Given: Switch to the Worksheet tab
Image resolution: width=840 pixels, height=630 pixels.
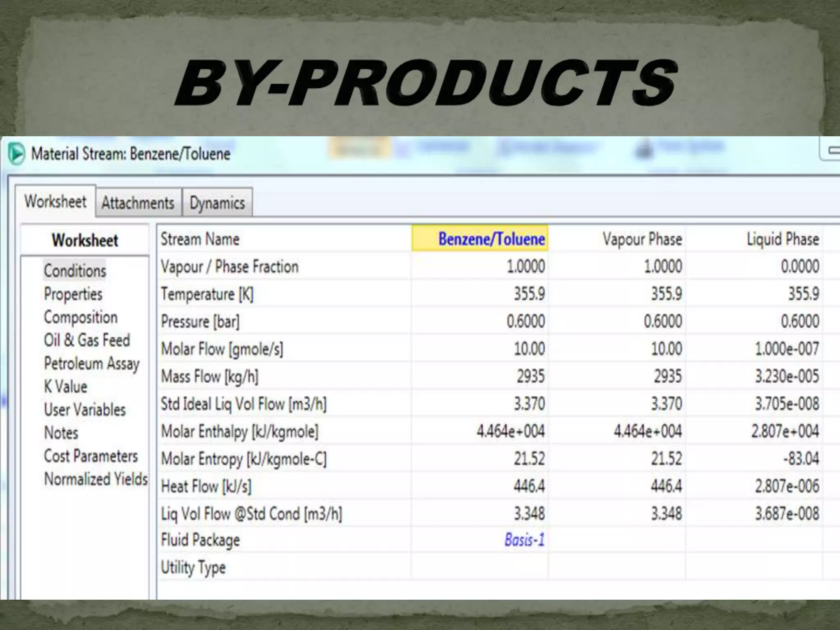Looking at the screenshot, I should [55, 201].
